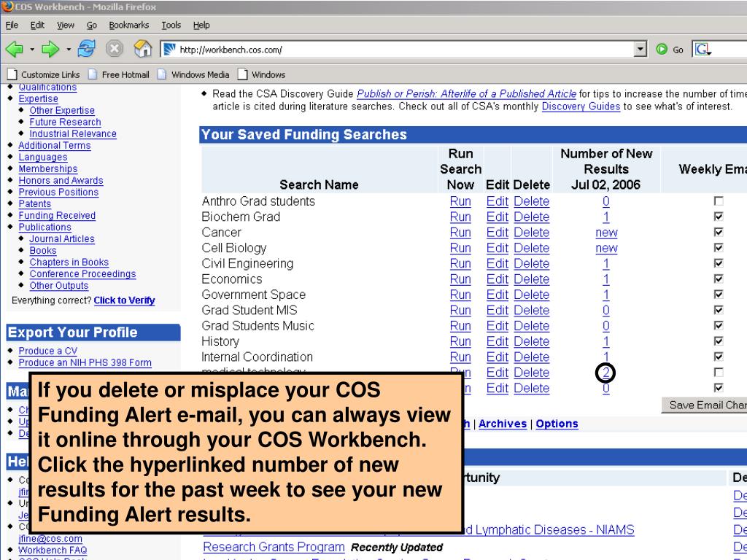Click the Home icon in toolbar
This screenshot has width=747, height=560.
(x=142, y=49)
